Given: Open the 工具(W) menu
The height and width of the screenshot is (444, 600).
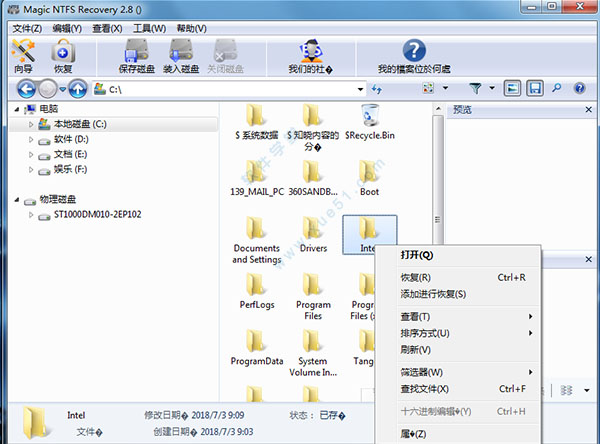Looking at the screenshot, I should [150, 29].
